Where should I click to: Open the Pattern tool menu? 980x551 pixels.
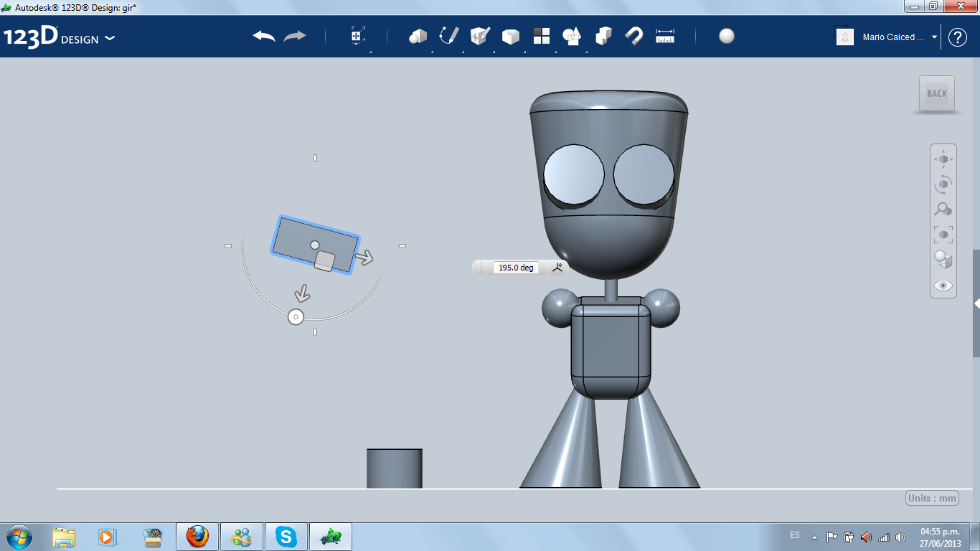click(x=541, y=36)
